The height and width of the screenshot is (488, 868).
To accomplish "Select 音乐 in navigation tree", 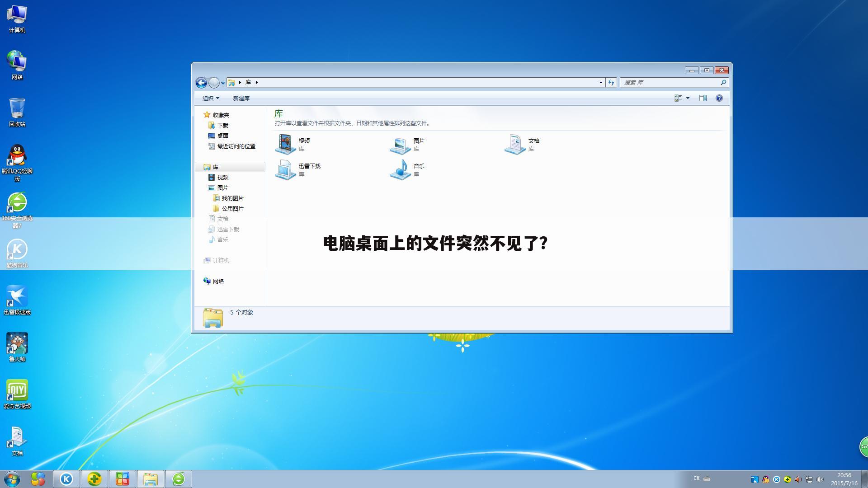I will tap(218, 239).
